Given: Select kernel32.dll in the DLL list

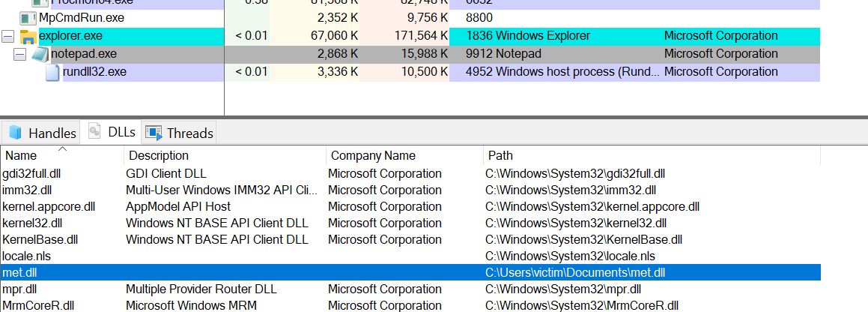Looking at the screenshot, I should click(32, 223).
